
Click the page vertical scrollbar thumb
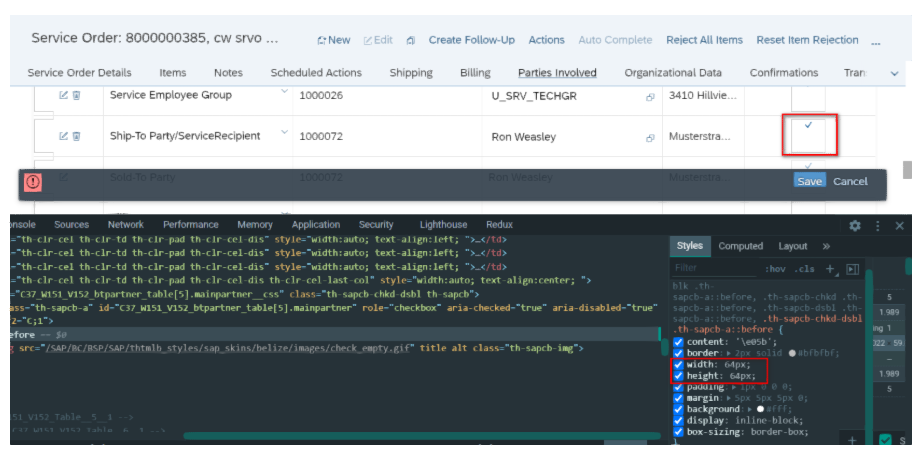pyautogui.click(x=908, y=169)
